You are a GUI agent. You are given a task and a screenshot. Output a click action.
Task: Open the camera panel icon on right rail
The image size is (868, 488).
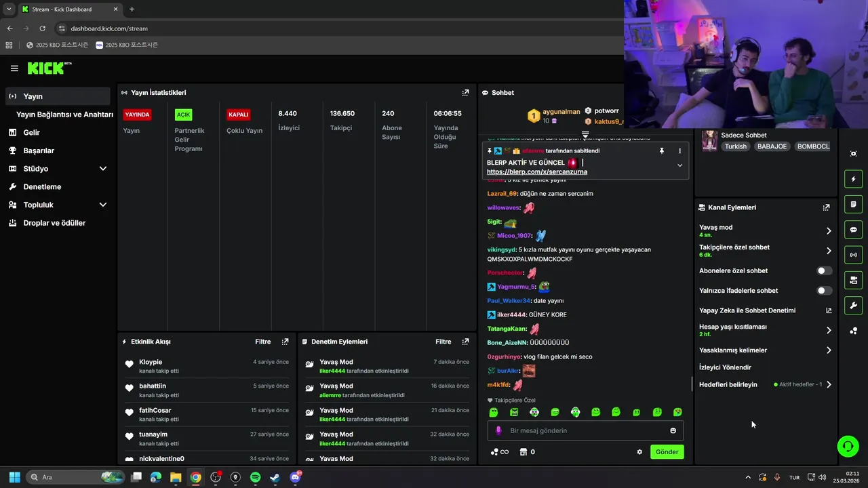[x=853, y=280]
